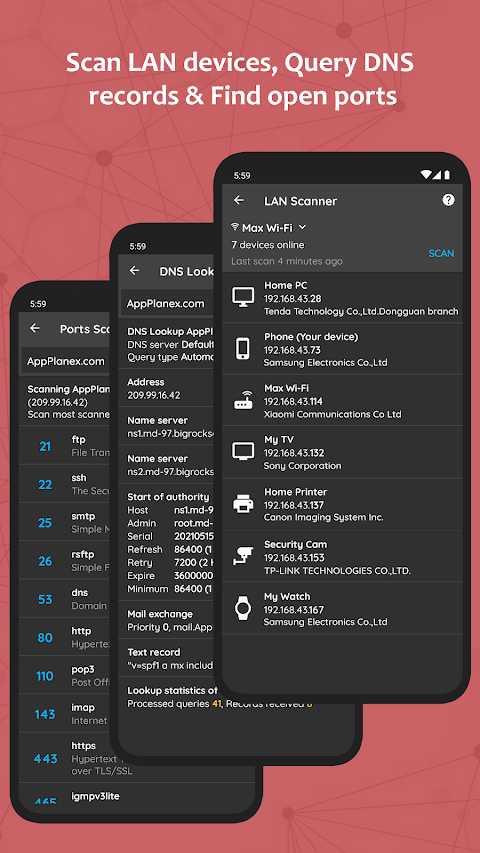
Task: Select the Home Printer icon
Action: (243, 504)
